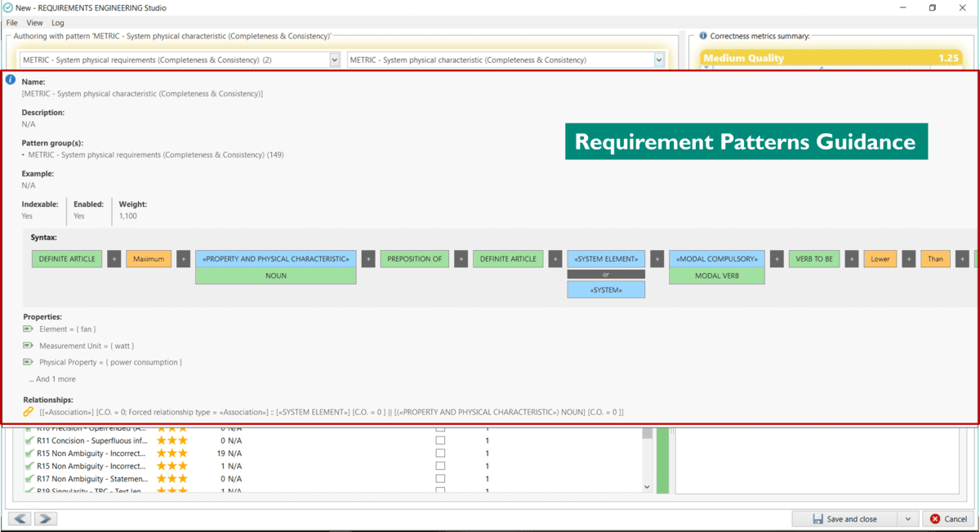Click the relationships chain link icon
Screen dimensions: 980x532
tap(29, 412)
